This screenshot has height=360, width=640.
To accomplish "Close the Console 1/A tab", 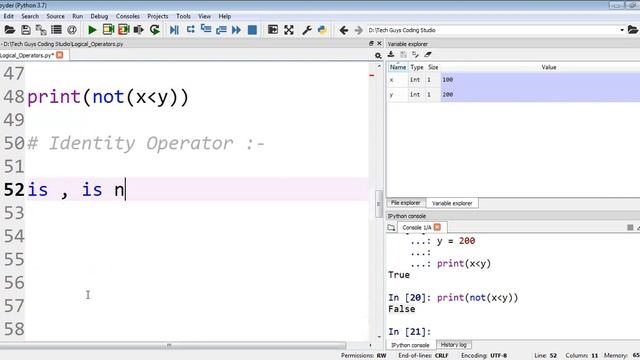I will pyautogui.click(x=437, y=227).
